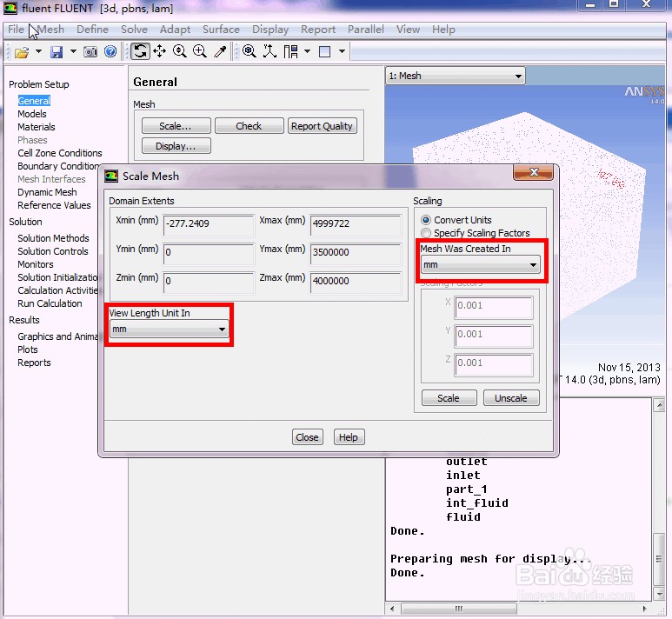Click the Scale button in dialog
The height and width of the screenshot is (619, 672).
pos(449,398)
